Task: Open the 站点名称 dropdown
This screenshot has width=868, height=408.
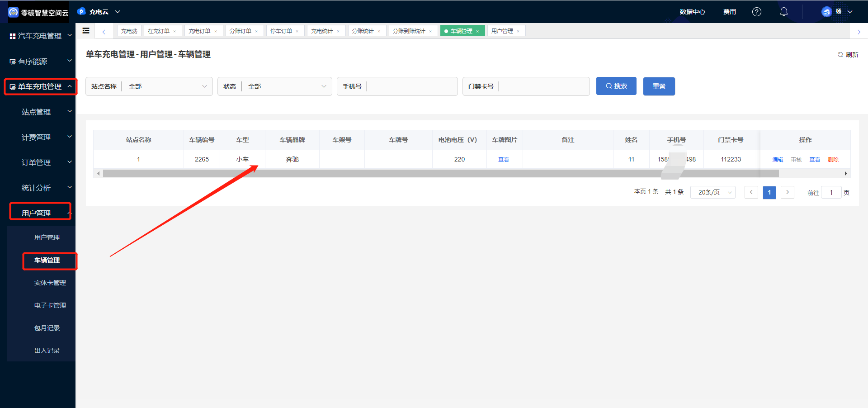Action: pyautogui.click(x=149, y=86)
